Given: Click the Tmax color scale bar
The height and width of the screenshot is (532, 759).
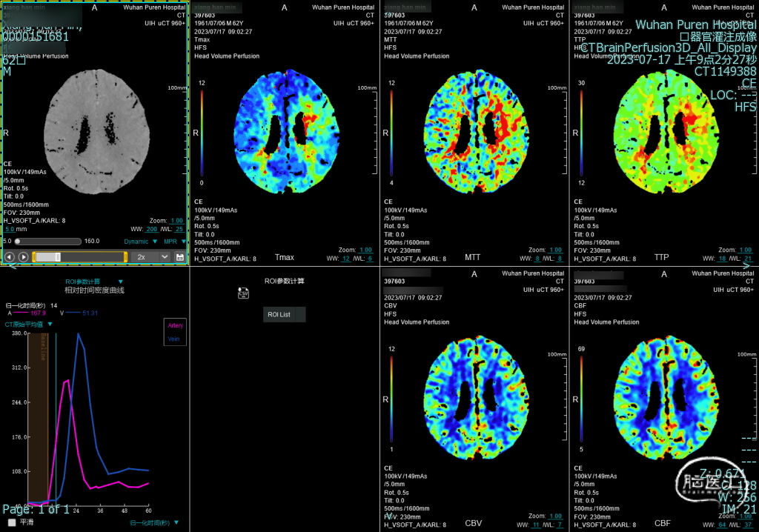Looking at the screenshot, I should (x=202, y=133).
